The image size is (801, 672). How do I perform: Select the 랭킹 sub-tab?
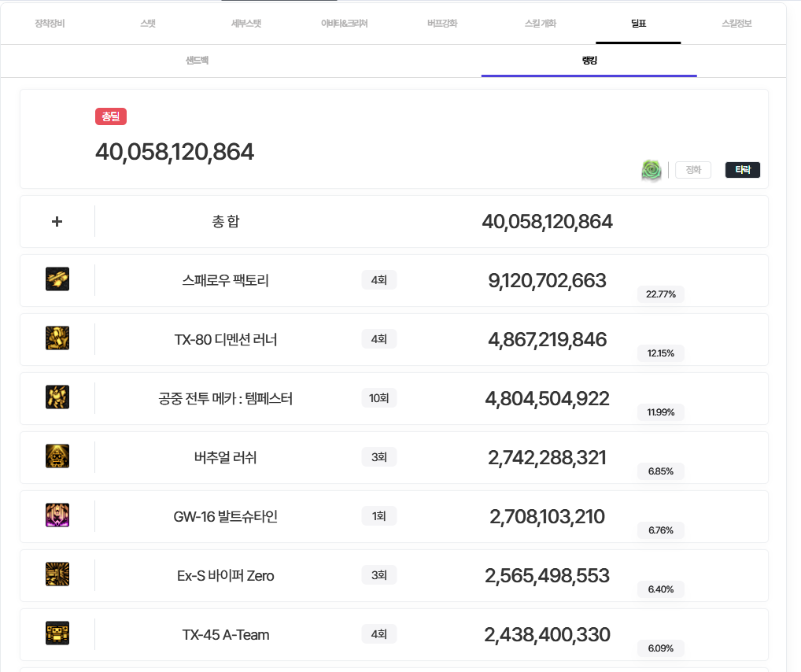tap(589, 61)
